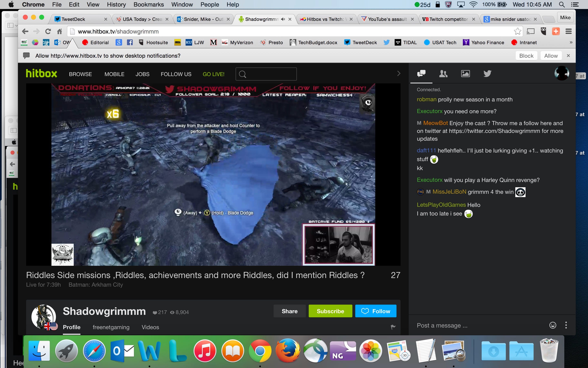588x368 pixels.
Task: Go to the Chrome home page
Action: click(x=60, y=31)
